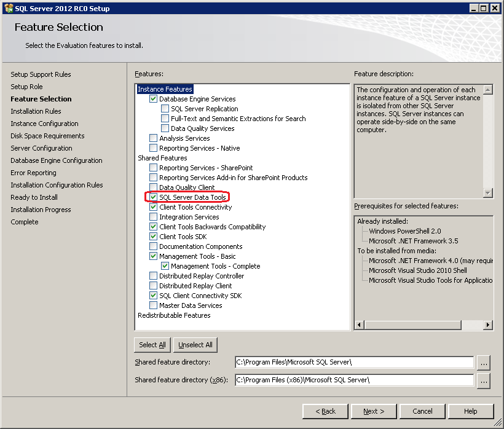
Task: Select the Redistributable Features tree node
Action: [x=174, y=315]
